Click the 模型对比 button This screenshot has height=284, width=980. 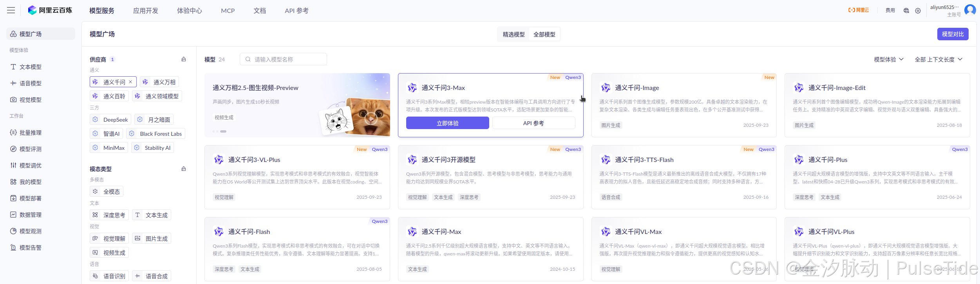click(953, 34)
